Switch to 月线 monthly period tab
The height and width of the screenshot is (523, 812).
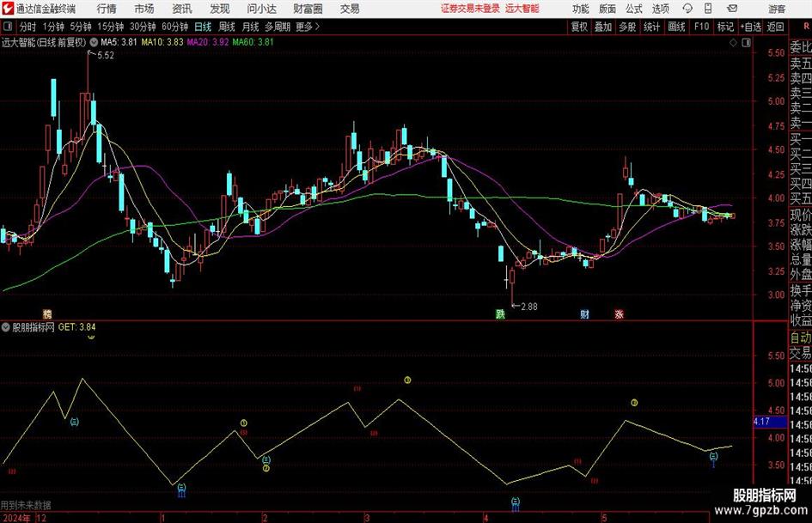tap(251, 27)
